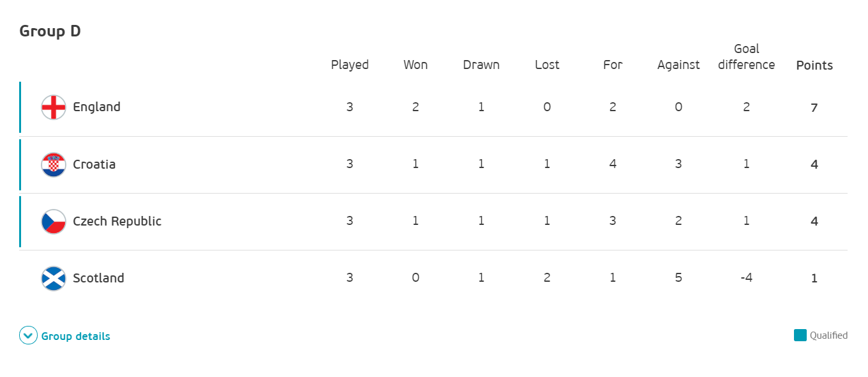Select the England team name
The width and height of the screenshot is (868, 377).
tap(96, 107)
